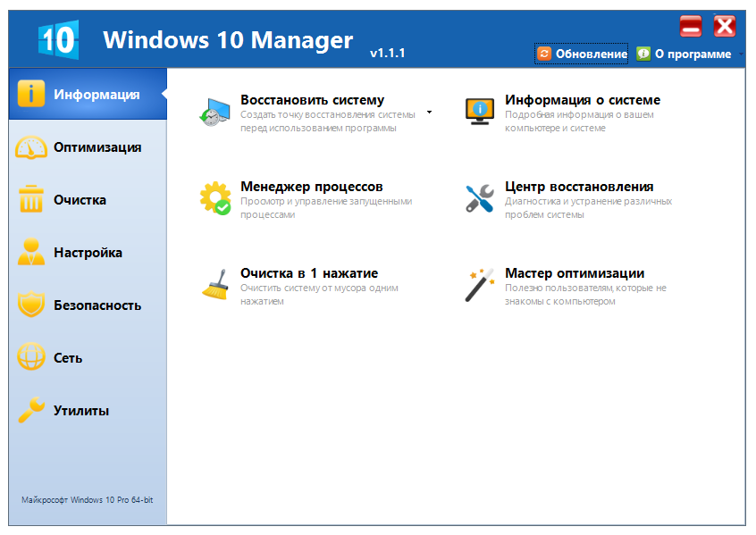Open the О программе dropdown arrow
Screen dimensions: 756x535
click(x=740, y=54)
